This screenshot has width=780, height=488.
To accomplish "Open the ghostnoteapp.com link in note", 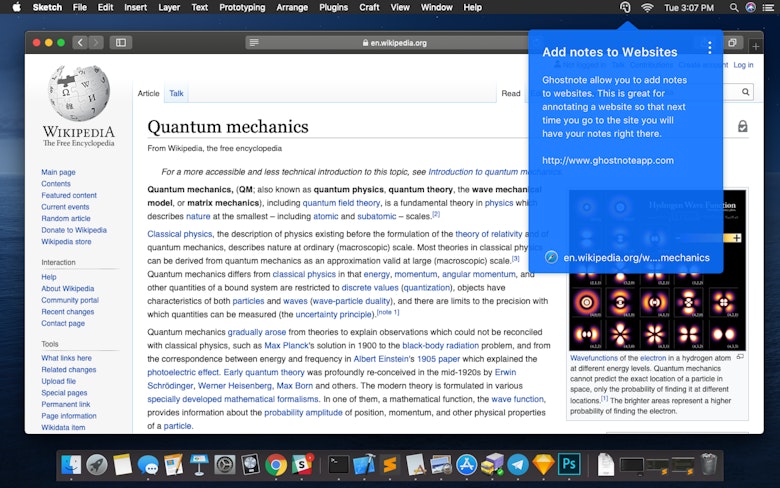I will [x=607, y=160].
